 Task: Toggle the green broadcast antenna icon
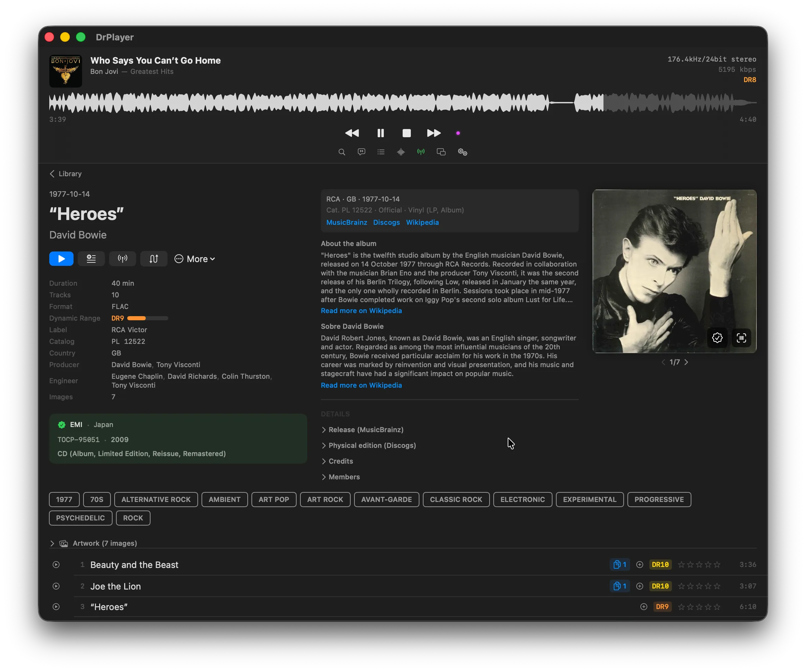pos(421,152)
